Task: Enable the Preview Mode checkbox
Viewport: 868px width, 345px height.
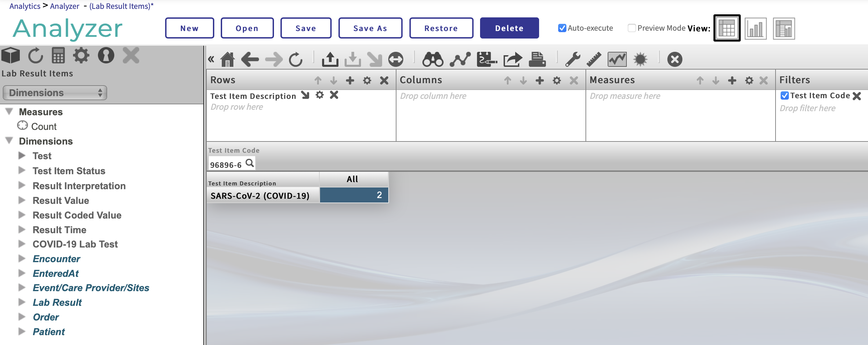Action: pyautogui.click(x=632, y=28)
